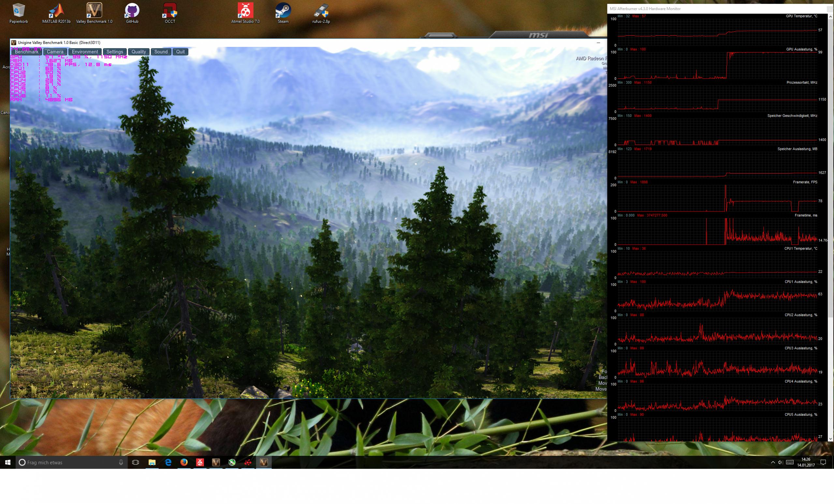Open Microsoft Edge from the taskbar
This screenshot has height=504, width=834.
(x=168, y=462)
